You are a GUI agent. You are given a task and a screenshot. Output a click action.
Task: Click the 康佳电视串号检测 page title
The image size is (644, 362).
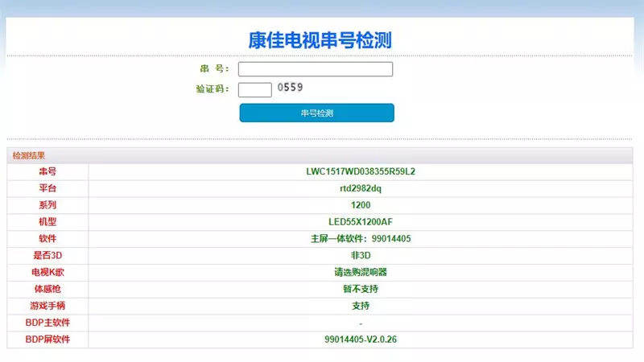(320, 39)
